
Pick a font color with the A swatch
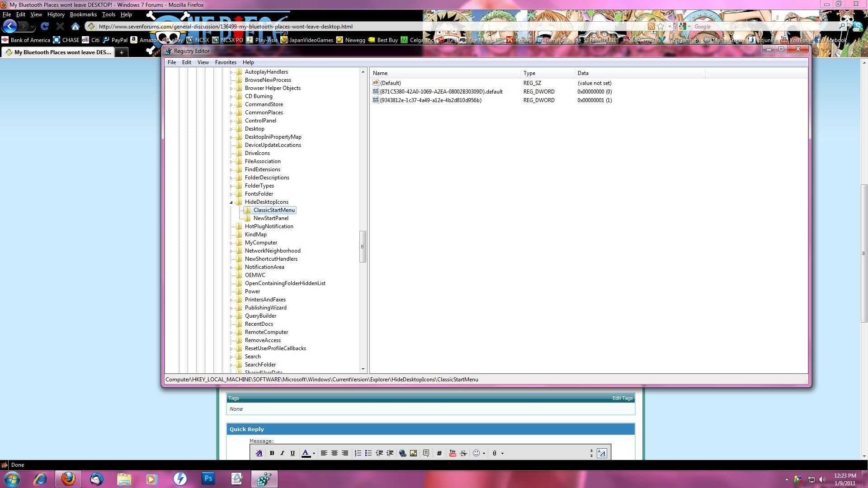click(x=306, y=453)
